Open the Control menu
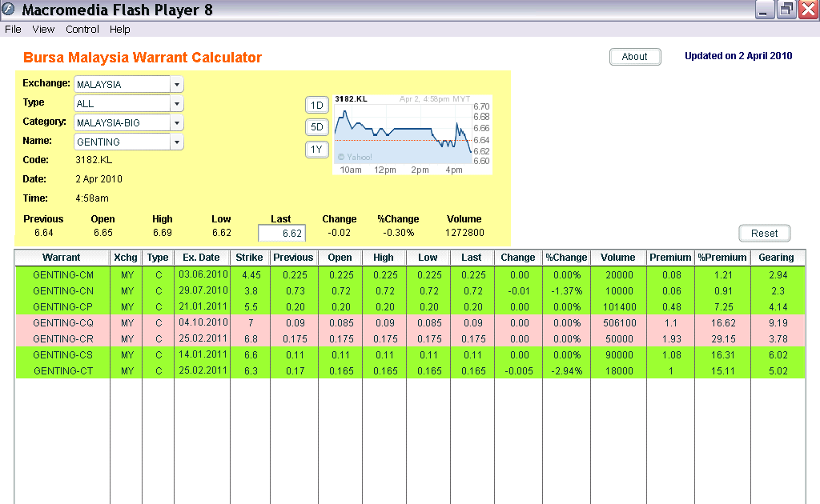Viewport: 820px width, 504px height. (x=82, y=30)
